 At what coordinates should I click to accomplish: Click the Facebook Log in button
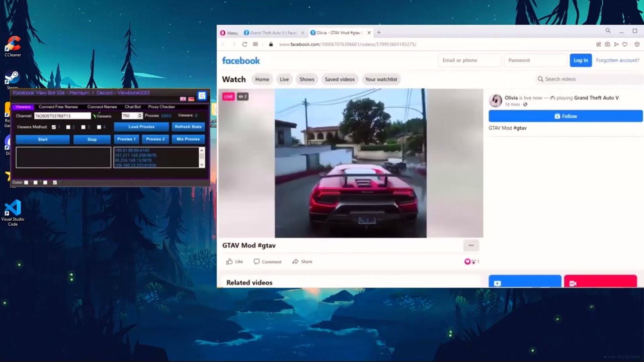point(581,60)
